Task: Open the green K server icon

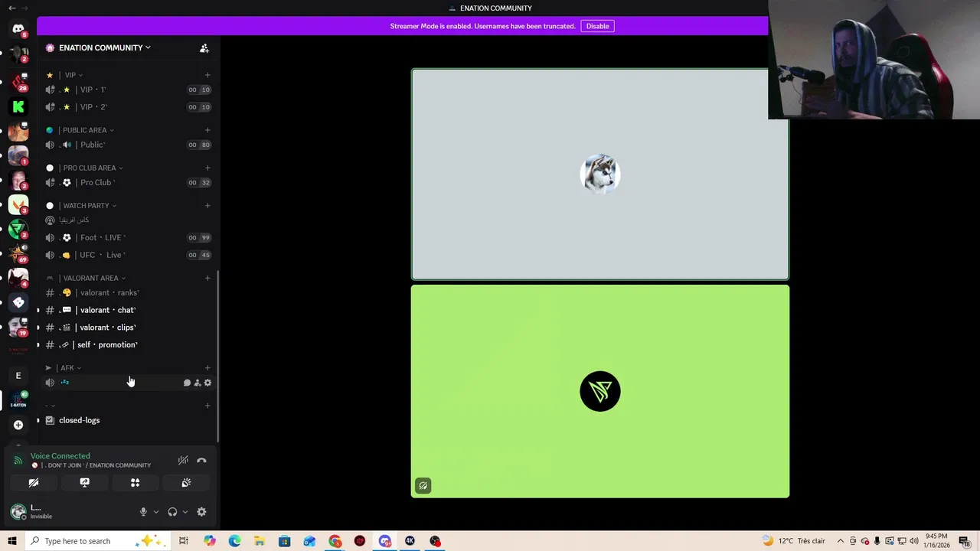Action: pos(18,106)
